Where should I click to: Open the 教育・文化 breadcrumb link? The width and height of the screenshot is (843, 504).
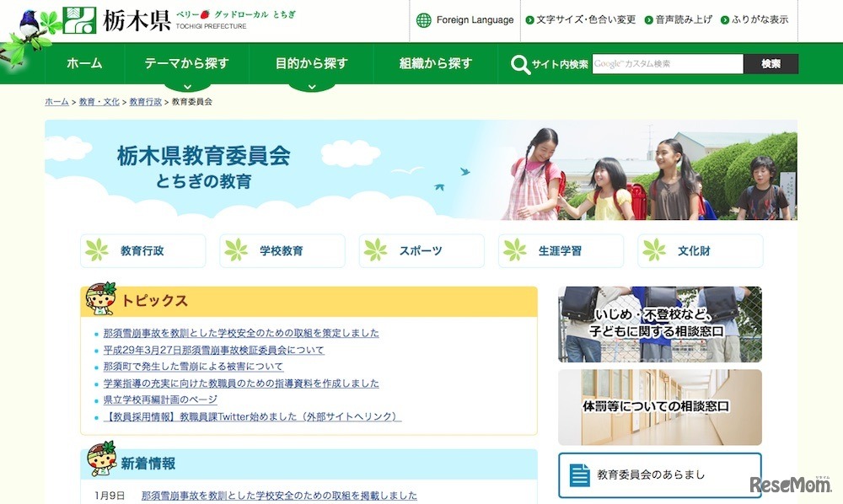point(98,101)
